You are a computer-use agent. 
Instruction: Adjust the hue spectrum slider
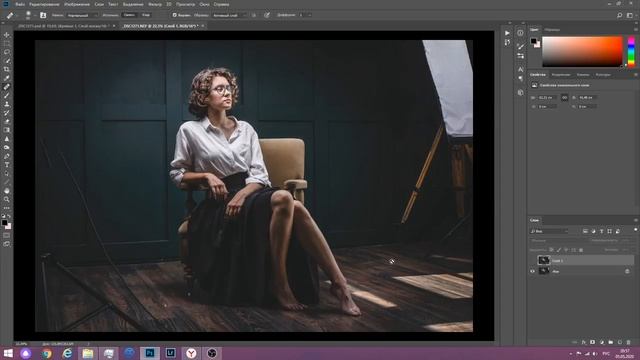coord(631,51)
